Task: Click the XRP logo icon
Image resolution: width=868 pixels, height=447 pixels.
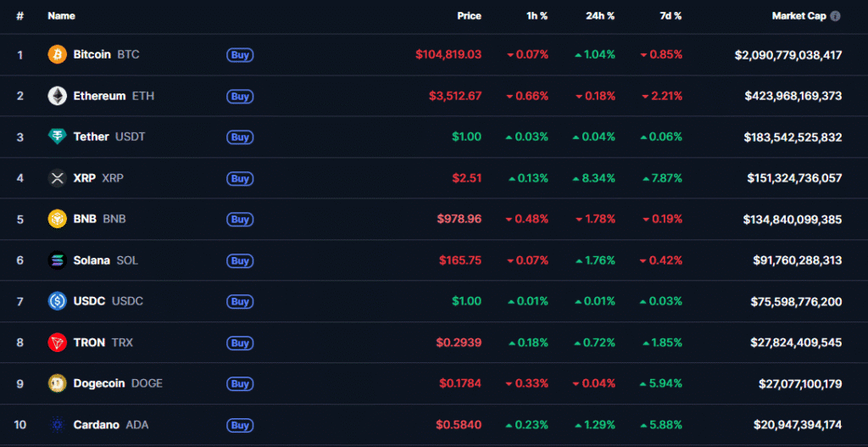Action: point(58,178)
